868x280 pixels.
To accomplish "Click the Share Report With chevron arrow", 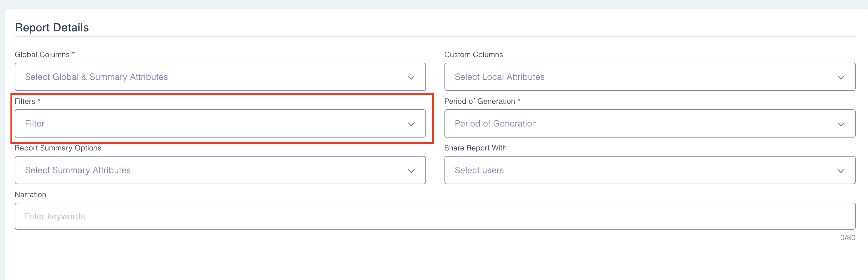I will coord(840,171).
